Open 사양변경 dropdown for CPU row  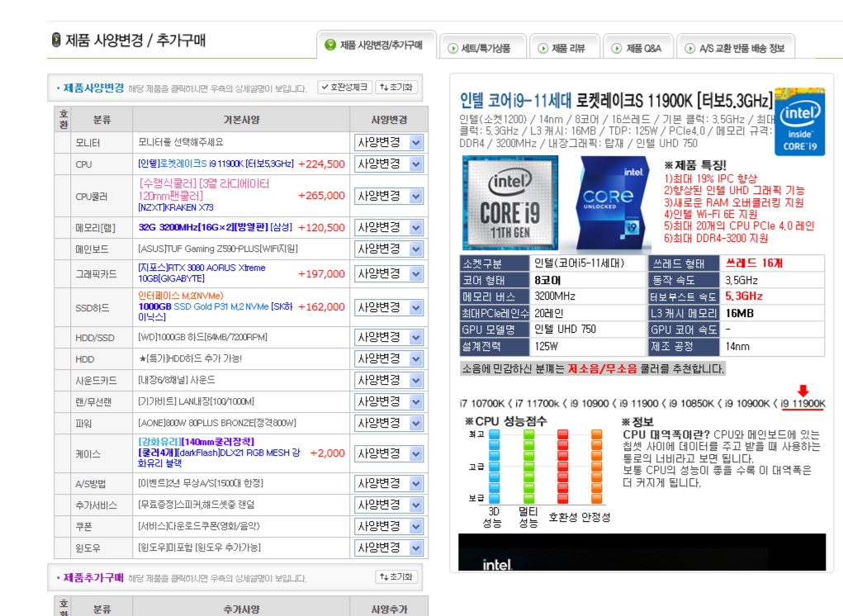tap(389, 164)
